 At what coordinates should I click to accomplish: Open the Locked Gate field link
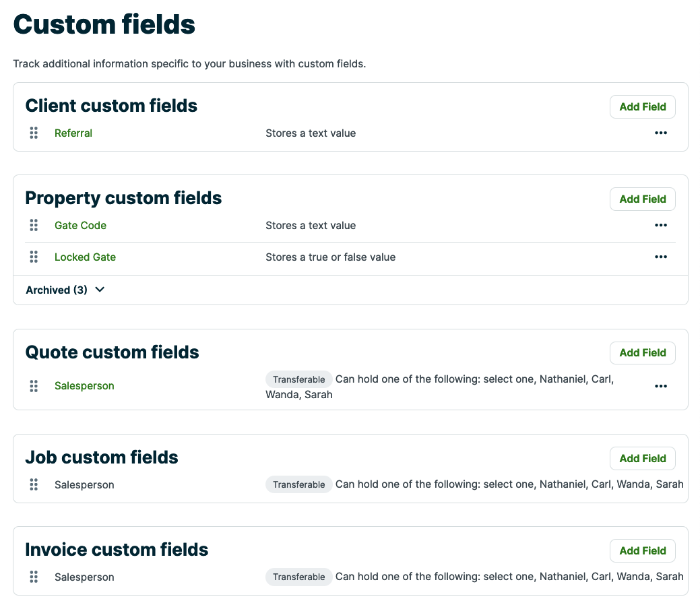click(x=85, y=257)
